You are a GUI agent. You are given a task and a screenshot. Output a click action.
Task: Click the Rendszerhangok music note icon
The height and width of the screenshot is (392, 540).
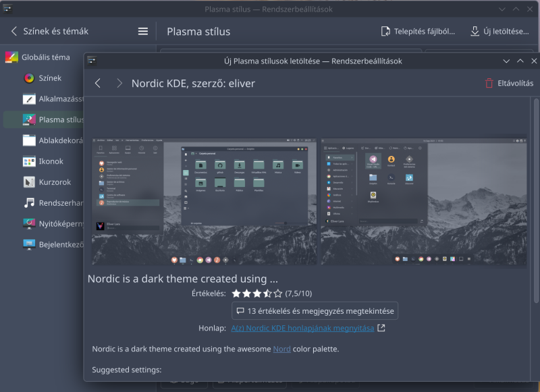click(x=29, y=203)
